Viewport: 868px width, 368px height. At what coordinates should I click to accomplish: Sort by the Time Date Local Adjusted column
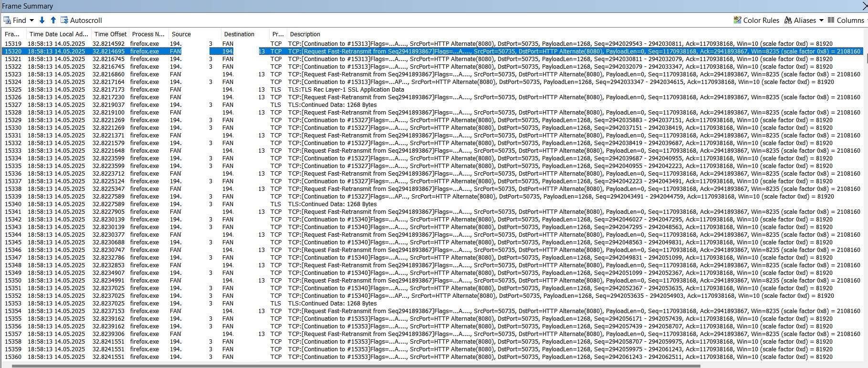pyautogui.click(x=59, y=34)
